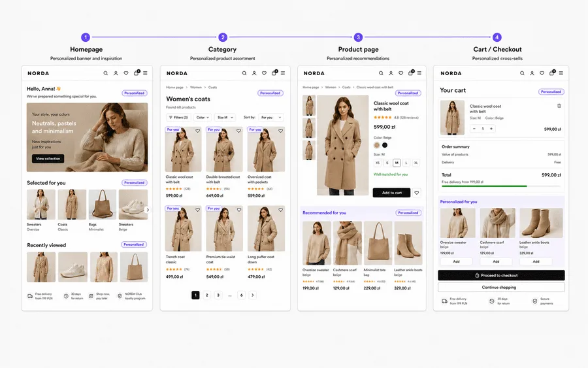This screenshot has width=588, height=368.
Task: Open hamburger menu on Homepage screen
Action: coord(145,73)
